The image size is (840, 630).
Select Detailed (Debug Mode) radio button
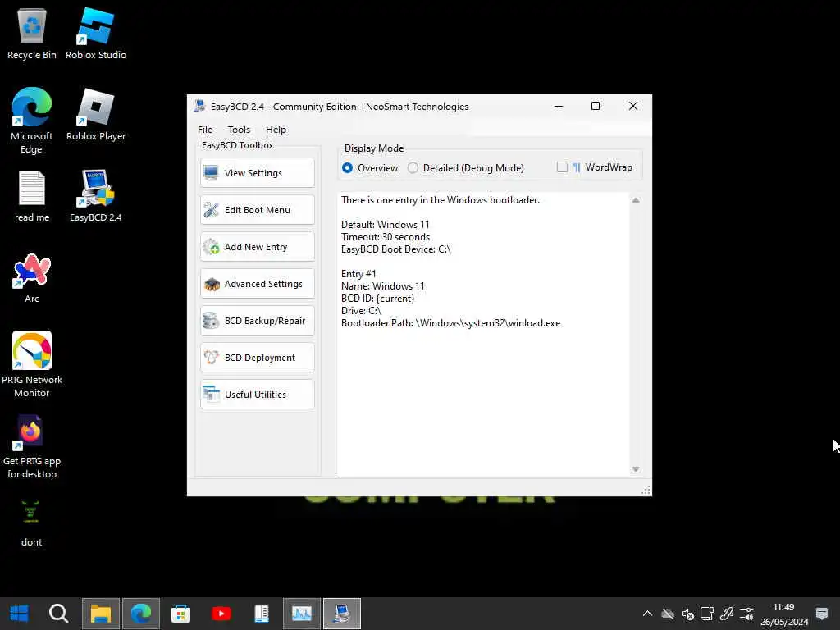click(466, 167)
